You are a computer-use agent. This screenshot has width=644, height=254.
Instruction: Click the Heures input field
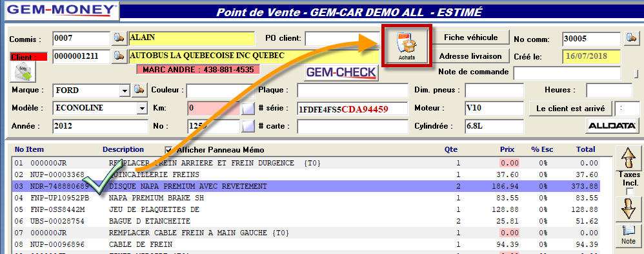[609, 90]
